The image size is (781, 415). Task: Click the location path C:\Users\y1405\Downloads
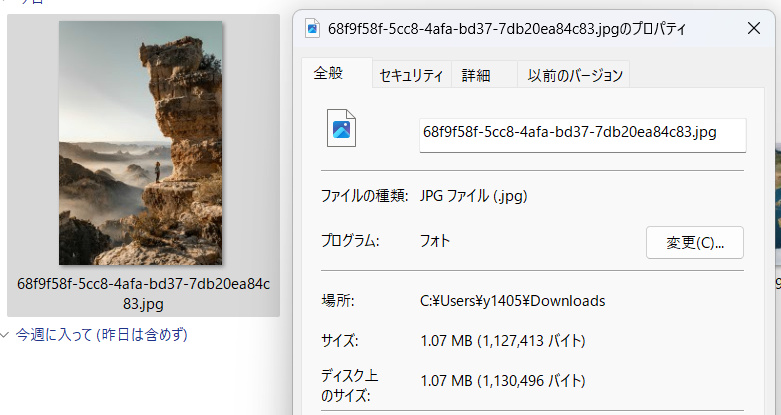(x=513, y=301)
